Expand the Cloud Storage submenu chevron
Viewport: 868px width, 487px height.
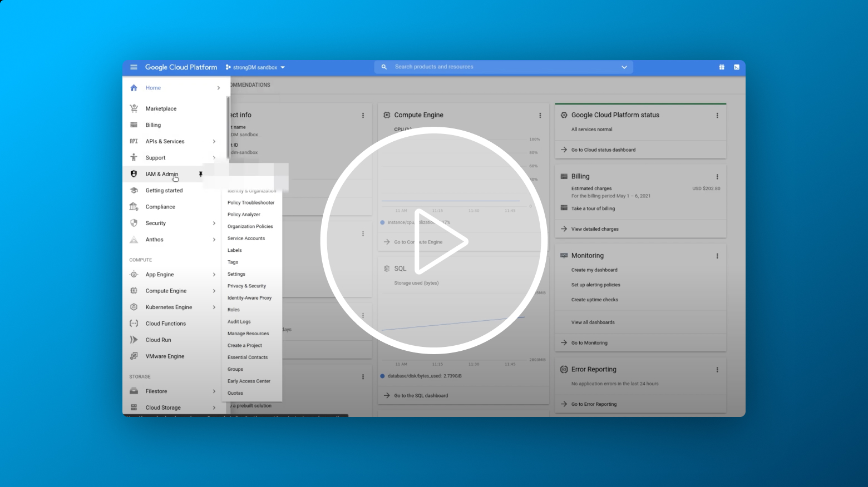point(214,408)
